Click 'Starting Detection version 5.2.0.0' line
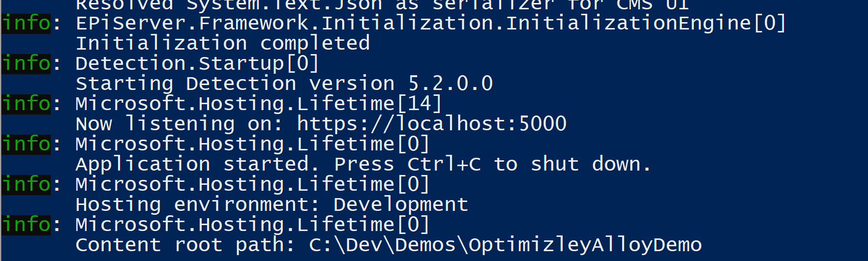 [284, 84]
